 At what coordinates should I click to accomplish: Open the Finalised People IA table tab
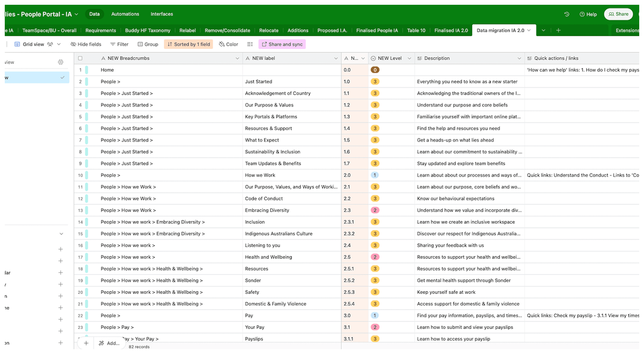click(x=377, y=30)
